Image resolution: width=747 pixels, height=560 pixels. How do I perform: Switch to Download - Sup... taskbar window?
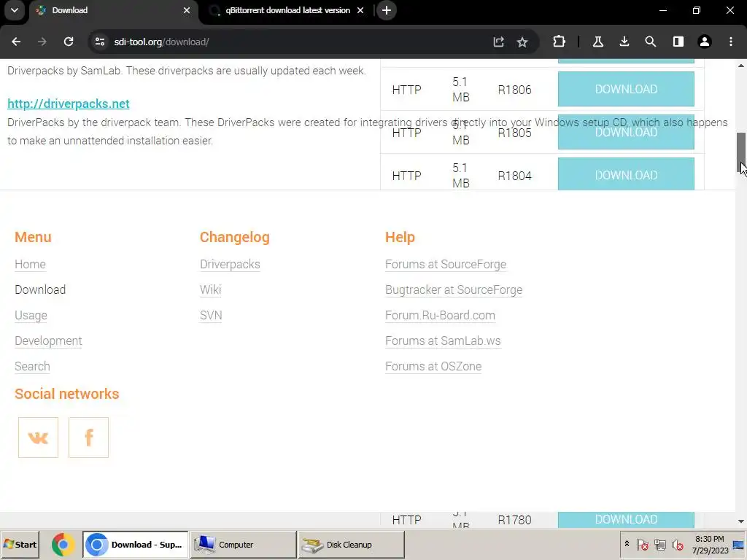tap(136, 545)
